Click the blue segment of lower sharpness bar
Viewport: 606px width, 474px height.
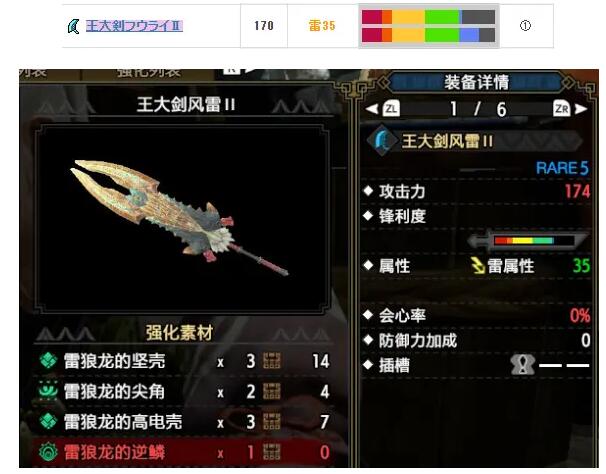click(470, 35)
